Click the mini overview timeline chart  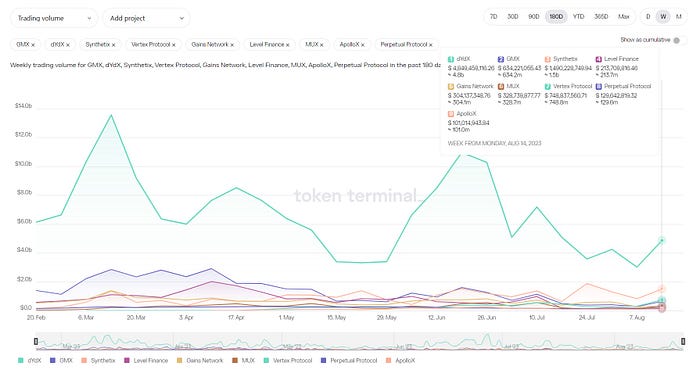coord(359,341)
